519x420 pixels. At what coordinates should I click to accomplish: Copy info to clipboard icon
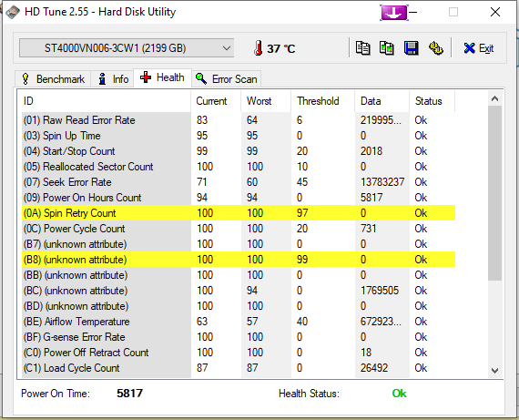click(362, 48)
